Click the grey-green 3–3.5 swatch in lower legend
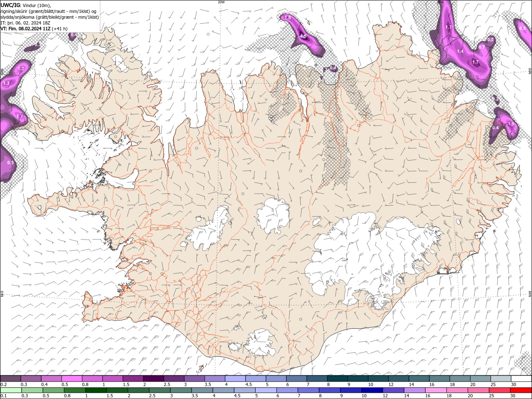 tap(180, 390)
